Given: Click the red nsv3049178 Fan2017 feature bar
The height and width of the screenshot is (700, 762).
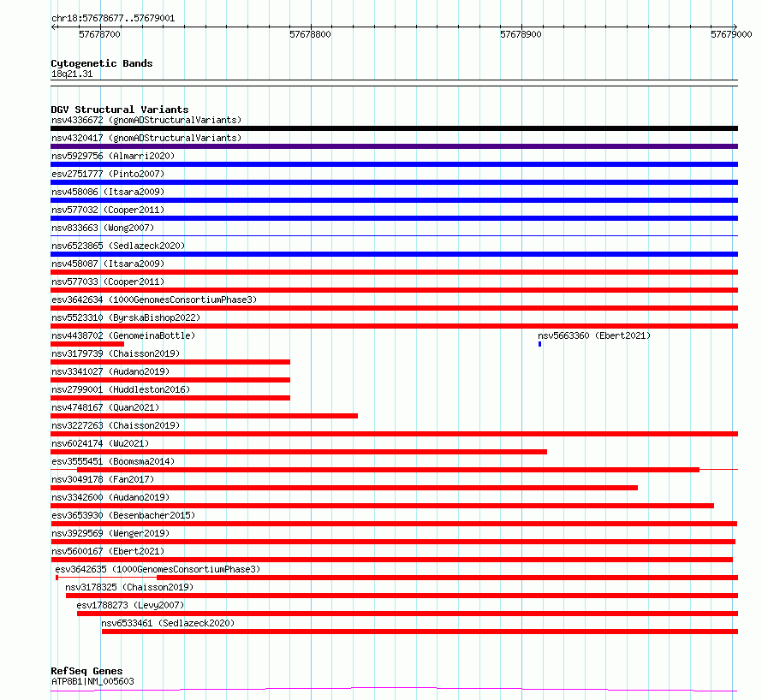Looking at the screenshot, I should point(344,488).
